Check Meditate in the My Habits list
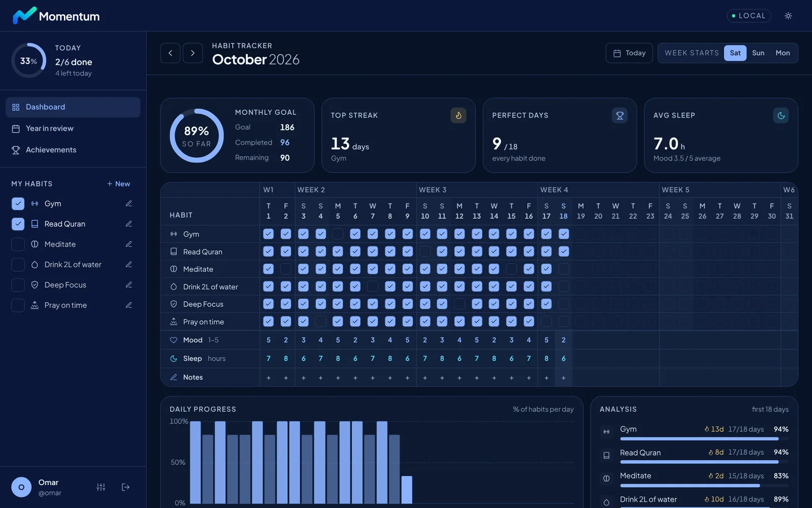 tap(18, 244)
